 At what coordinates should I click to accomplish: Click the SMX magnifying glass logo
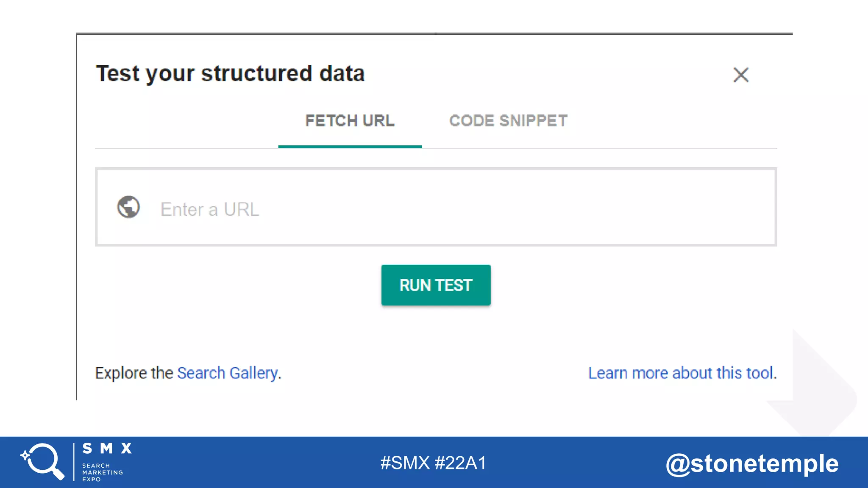(x=44, y=461)
